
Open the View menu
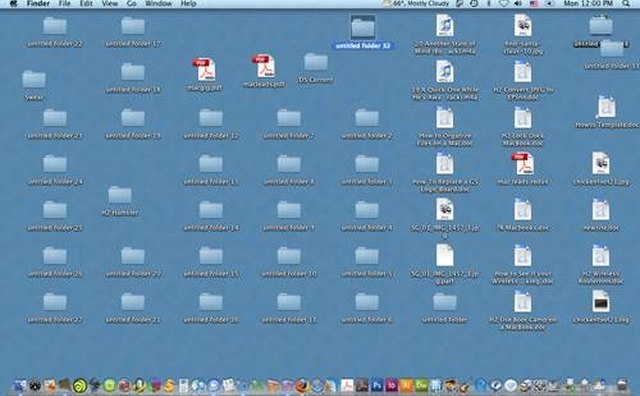(x=109, y=3)
